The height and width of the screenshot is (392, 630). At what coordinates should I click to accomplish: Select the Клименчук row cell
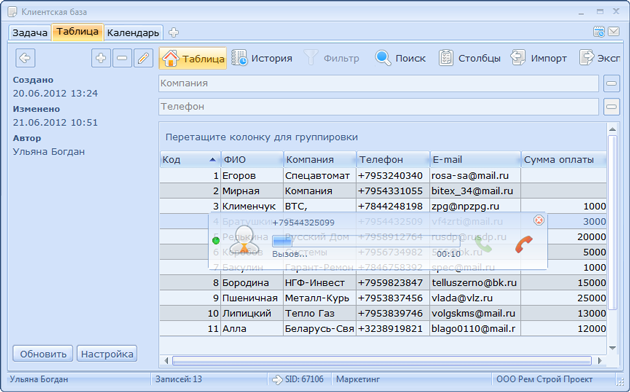pyautogui.click(x=252, y=206)
